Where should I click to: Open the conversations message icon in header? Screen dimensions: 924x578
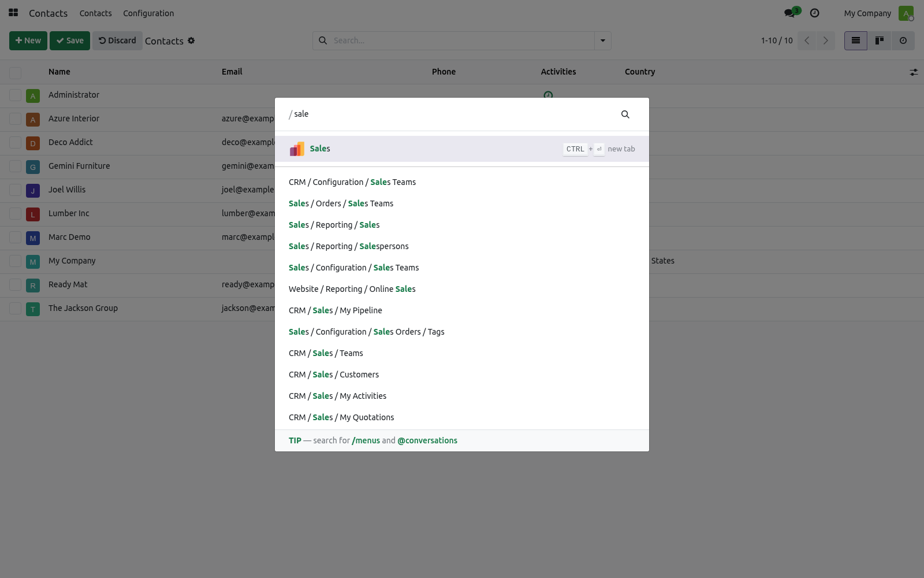click(789, 13)
